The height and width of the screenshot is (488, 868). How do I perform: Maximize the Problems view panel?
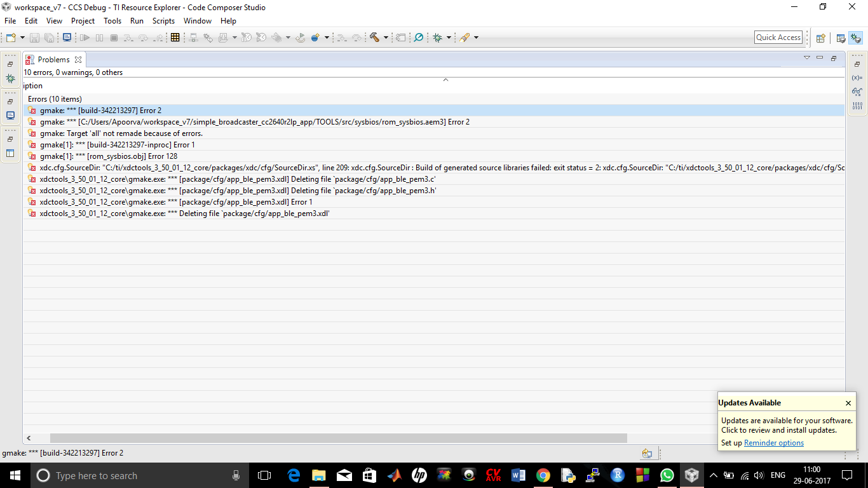(834, 58)
